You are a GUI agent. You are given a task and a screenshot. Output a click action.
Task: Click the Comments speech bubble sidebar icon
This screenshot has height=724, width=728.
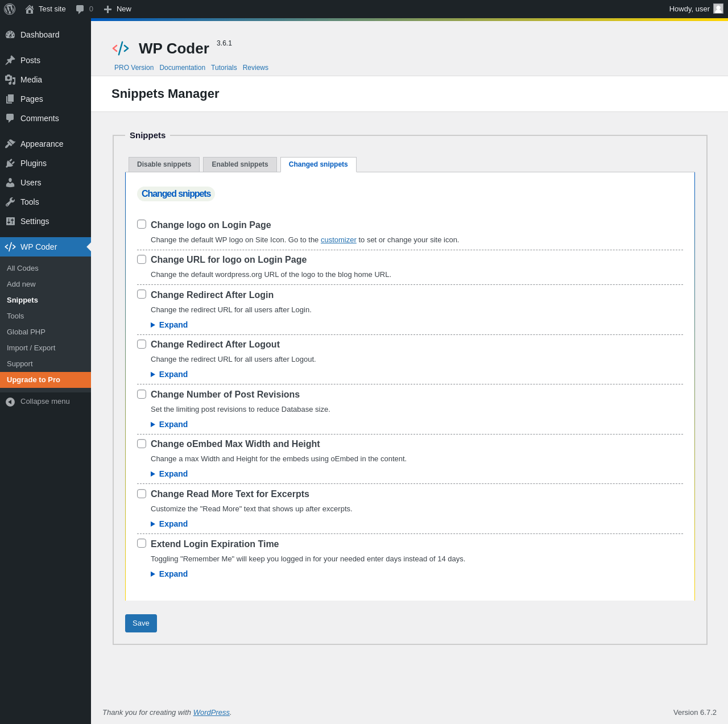(x=10, y=118)
